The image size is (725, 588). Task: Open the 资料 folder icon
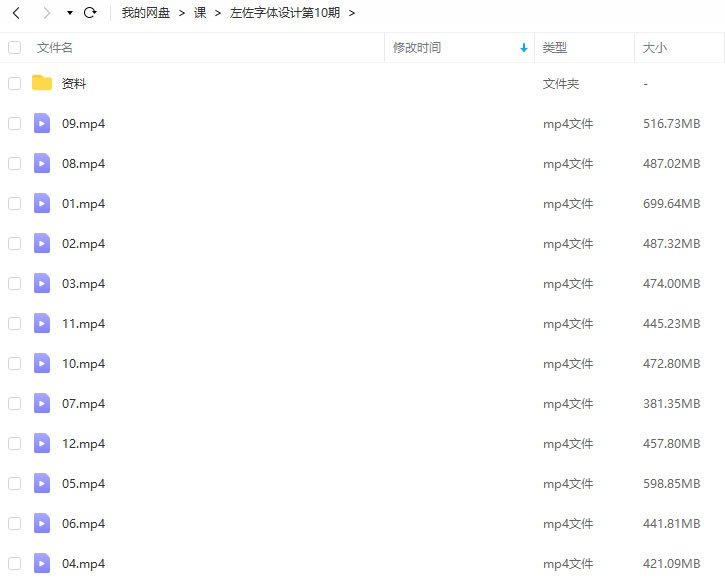coord(41,83)
